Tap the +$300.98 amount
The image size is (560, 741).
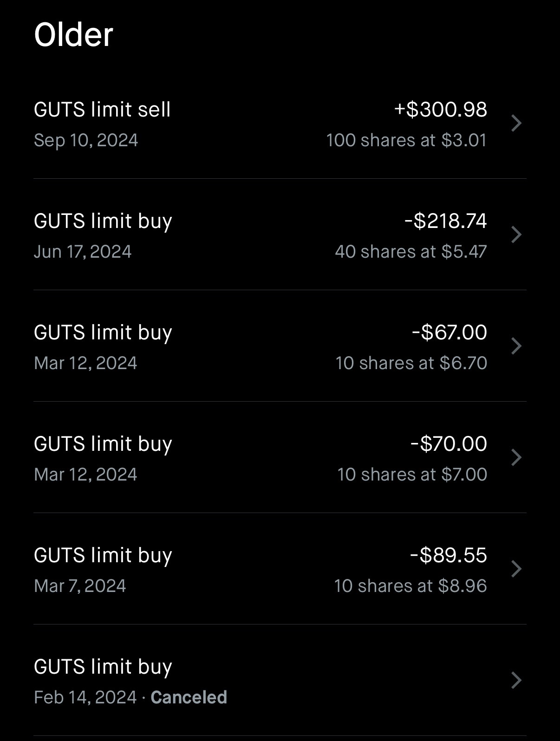click(440, 110)
